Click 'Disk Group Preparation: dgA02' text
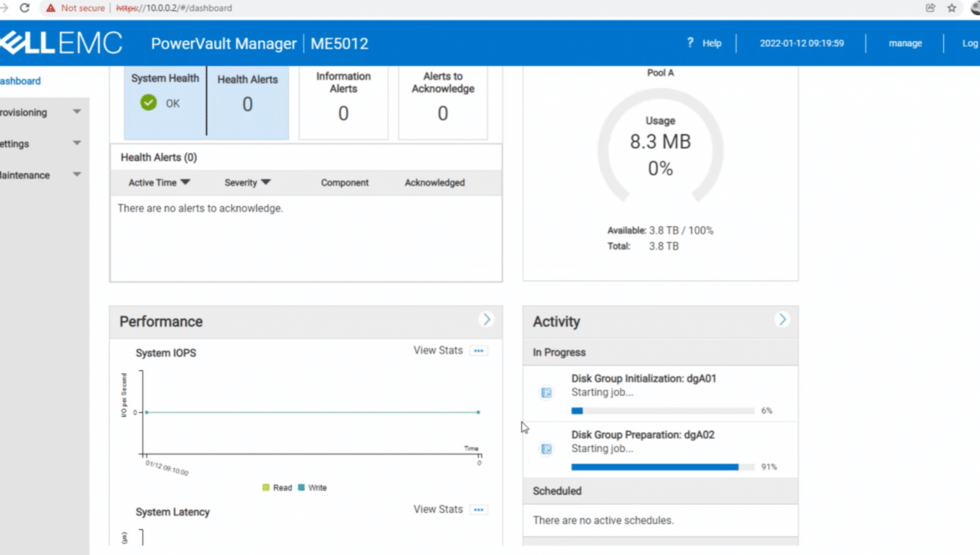This screenshot has height=555, width=980. 642,434
